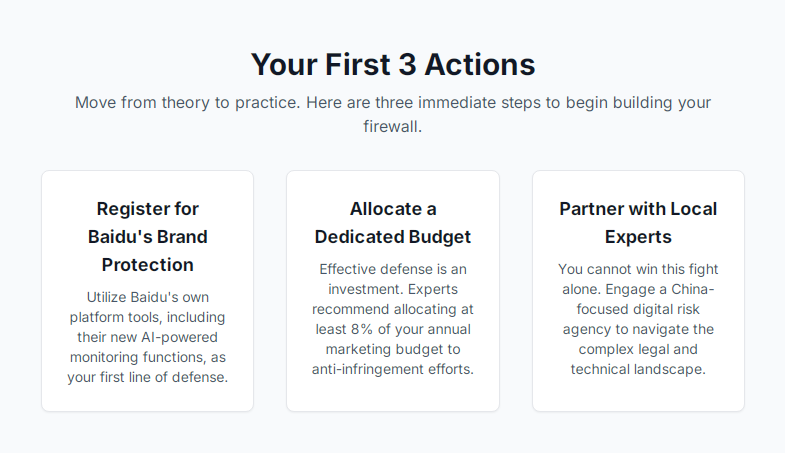Image resolution: width=785 pixels, height=453 pixels.
Task: Open the "Partner with Local" card title line
Action: click(638, 209)
